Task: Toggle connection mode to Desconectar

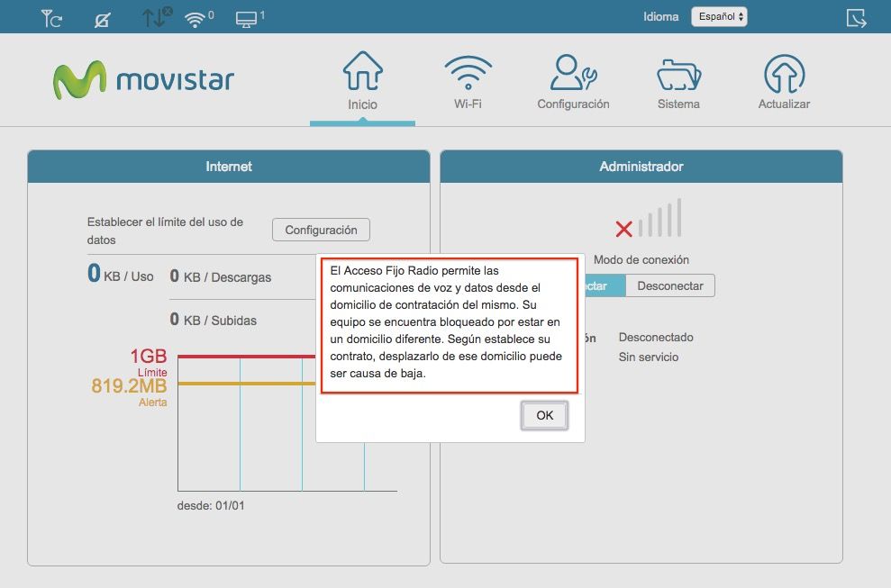Action: click(x=669, y=286)
